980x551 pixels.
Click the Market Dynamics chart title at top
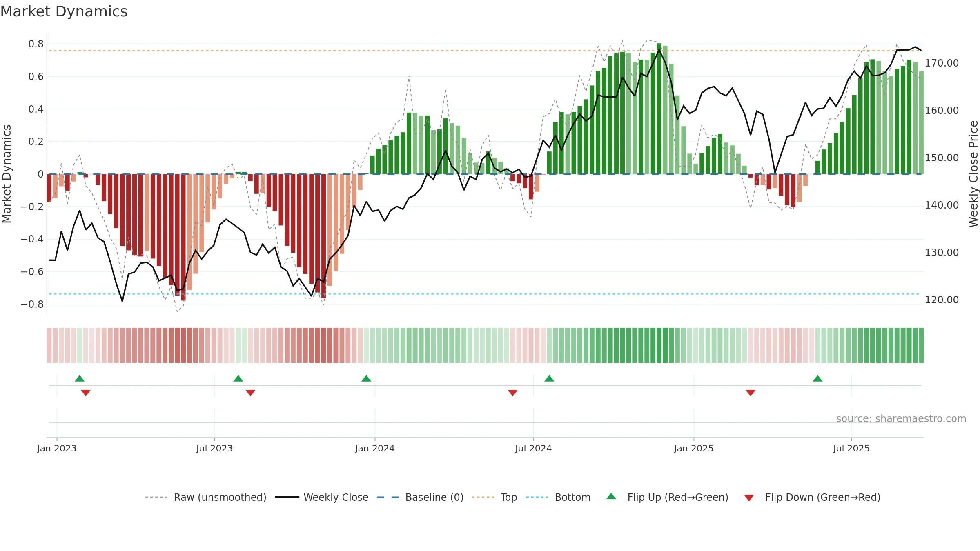64,11
